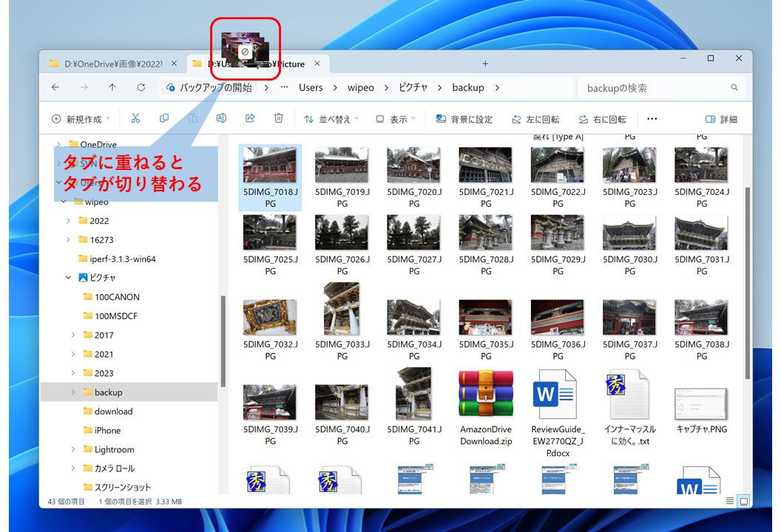Open the AmazonDriveDownload.zip archive icon

click(486, 393)
